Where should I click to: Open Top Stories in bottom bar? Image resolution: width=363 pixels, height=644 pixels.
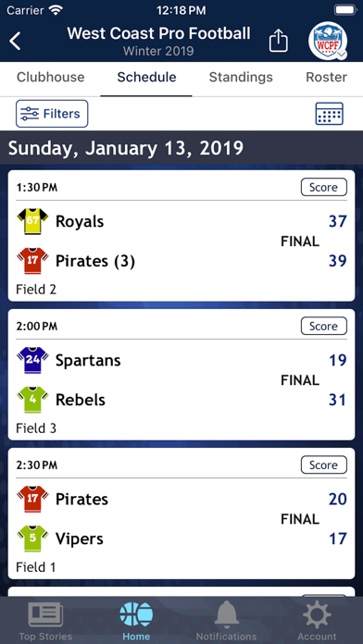(x=45, y=621)
